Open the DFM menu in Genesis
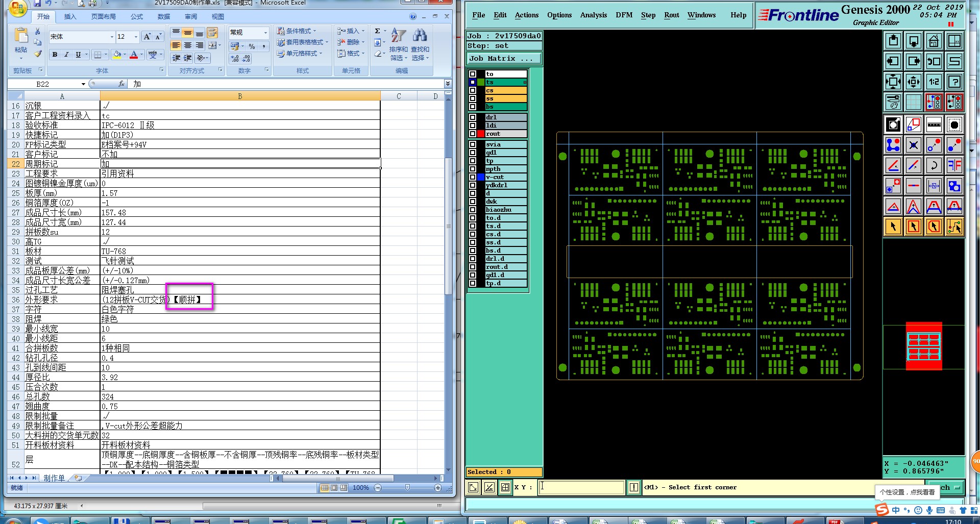Viewport: 980px width, 524px height. coord(624,15)
